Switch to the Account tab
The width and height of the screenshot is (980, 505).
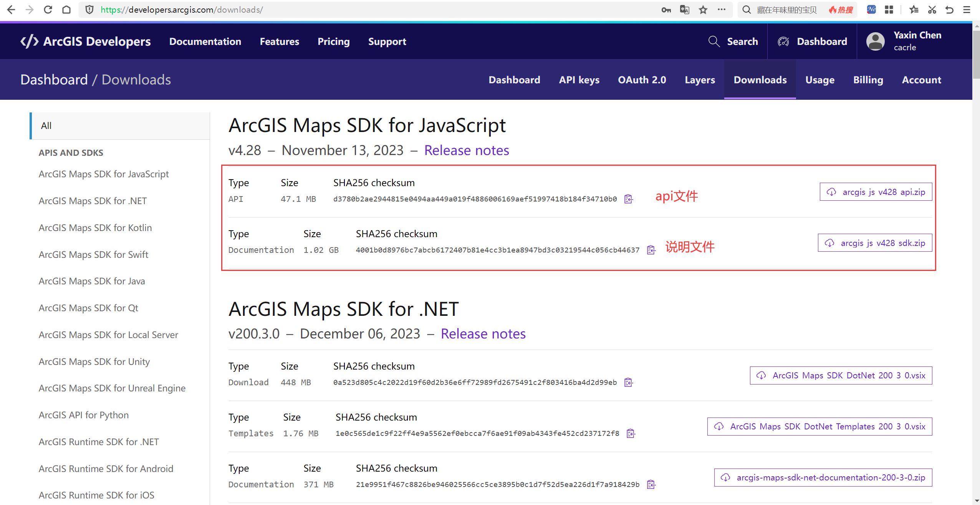click(921, 80)
